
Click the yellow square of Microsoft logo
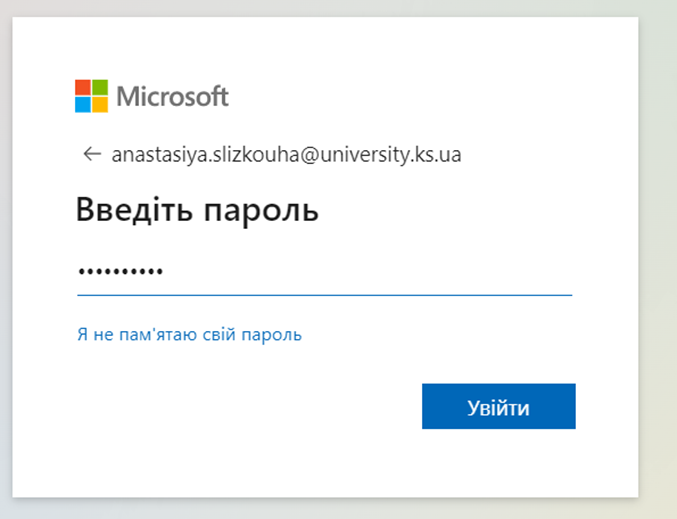click(100, 104)
